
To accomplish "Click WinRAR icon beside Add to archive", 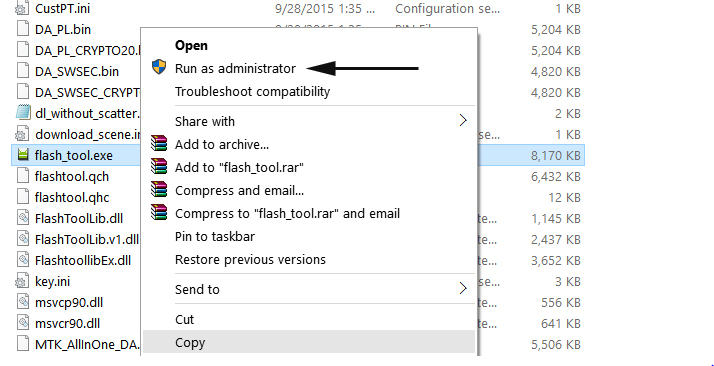I will [x=159, y=143].
